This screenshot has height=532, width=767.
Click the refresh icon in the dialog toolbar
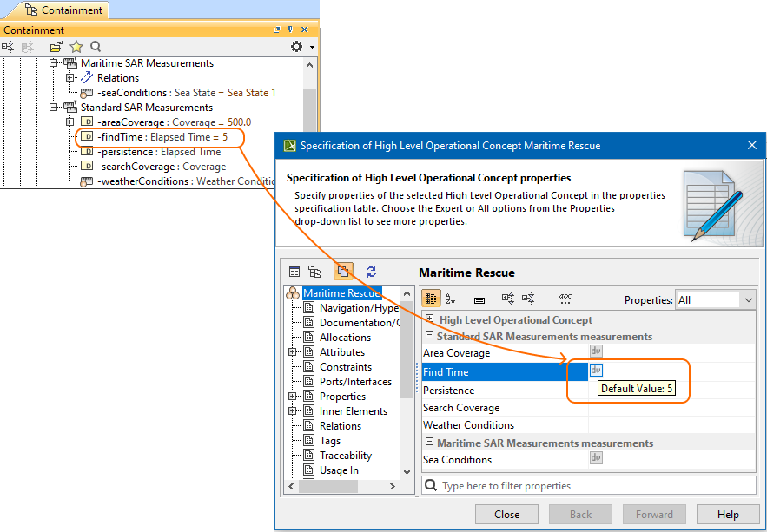point(371,271)
